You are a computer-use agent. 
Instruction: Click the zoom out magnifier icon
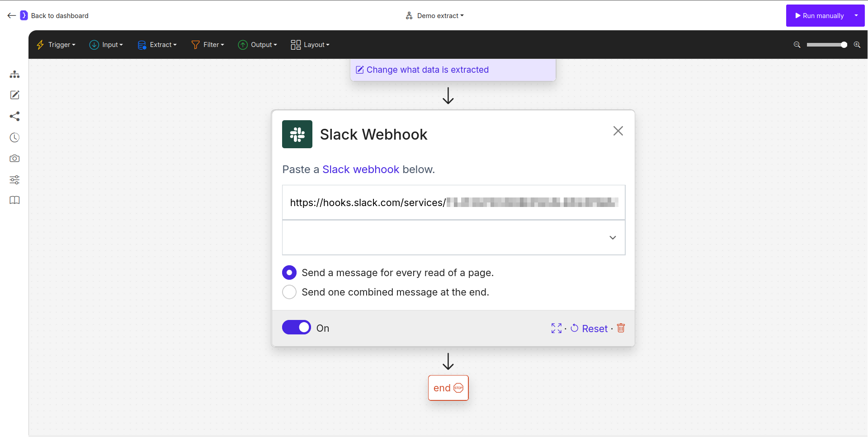(797, 45)
